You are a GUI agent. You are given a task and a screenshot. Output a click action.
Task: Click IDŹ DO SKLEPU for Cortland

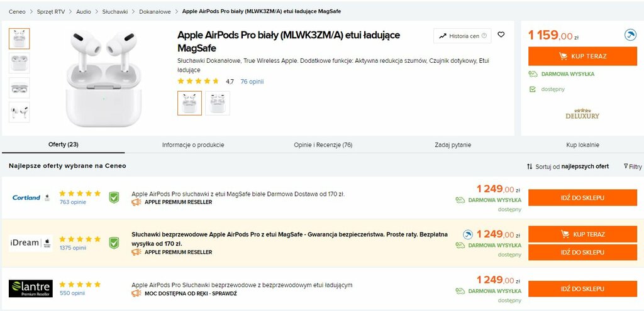click(582, 198)
